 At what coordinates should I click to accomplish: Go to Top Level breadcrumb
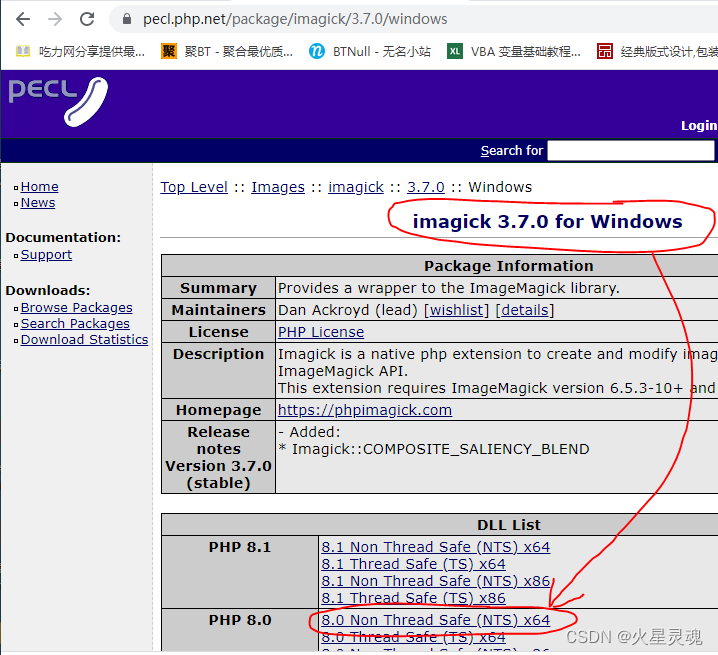[194, 187]
